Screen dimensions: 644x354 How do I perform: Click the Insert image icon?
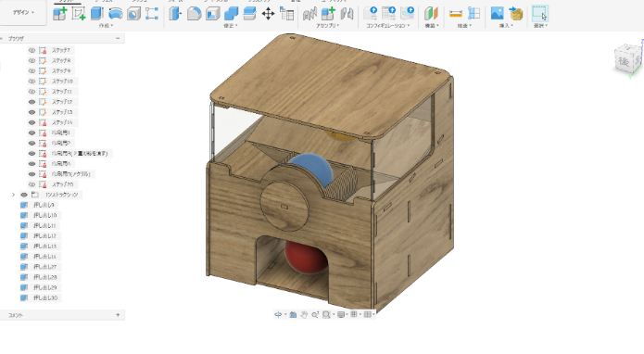[x=497, y=14]
